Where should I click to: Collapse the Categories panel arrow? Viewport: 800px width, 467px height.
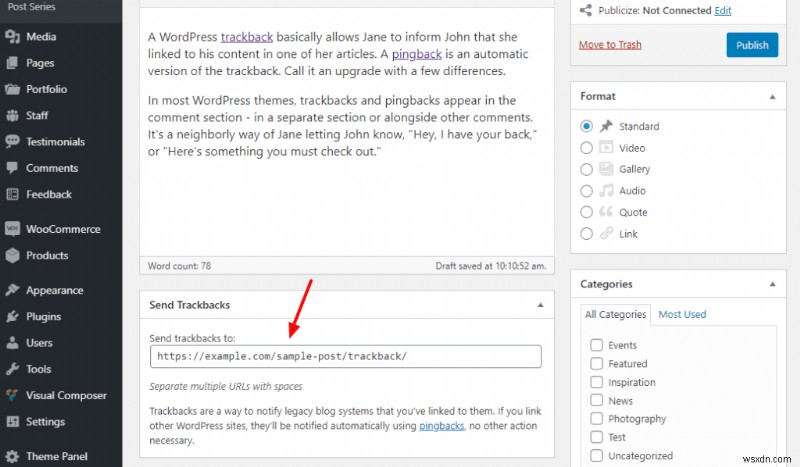coord(772,284)
